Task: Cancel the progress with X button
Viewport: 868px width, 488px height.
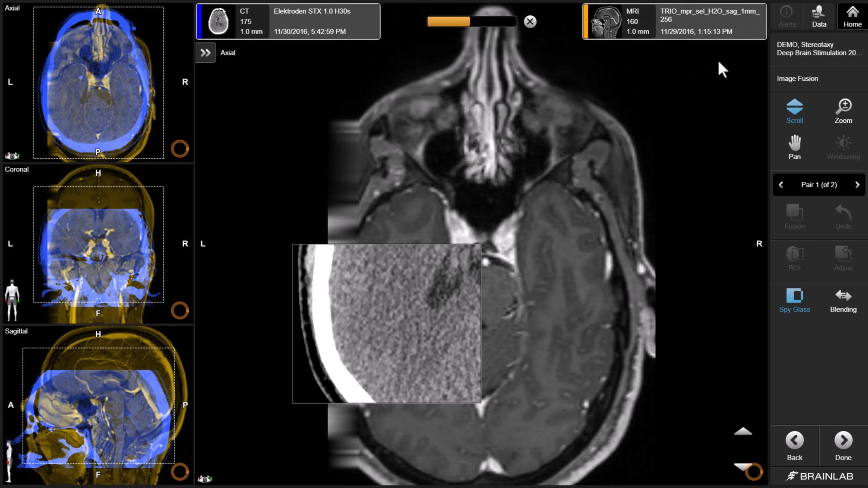Action: coord(530,22)
